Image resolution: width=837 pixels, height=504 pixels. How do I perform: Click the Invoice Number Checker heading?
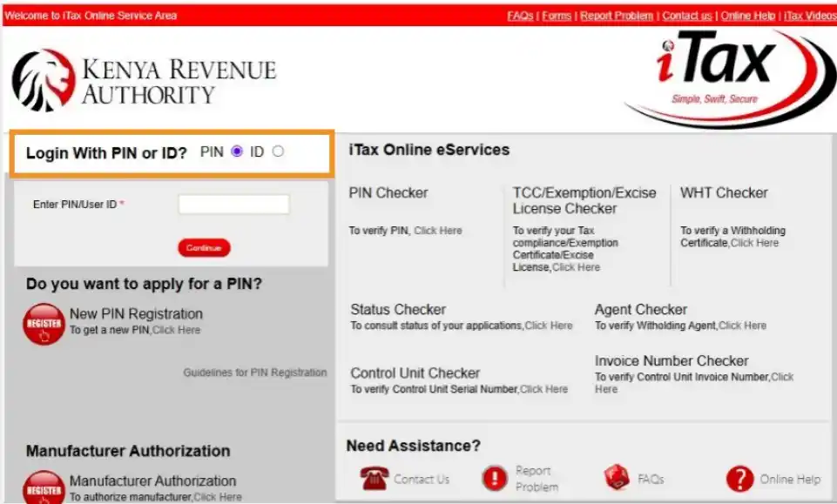click(x=672, y=360)
